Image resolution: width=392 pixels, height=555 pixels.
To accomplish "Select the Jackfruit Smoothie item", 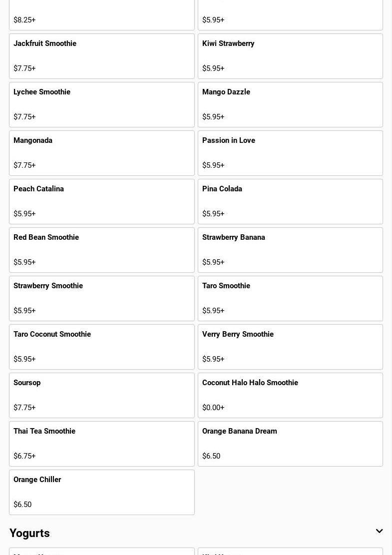I will click(x=101, y=56).
